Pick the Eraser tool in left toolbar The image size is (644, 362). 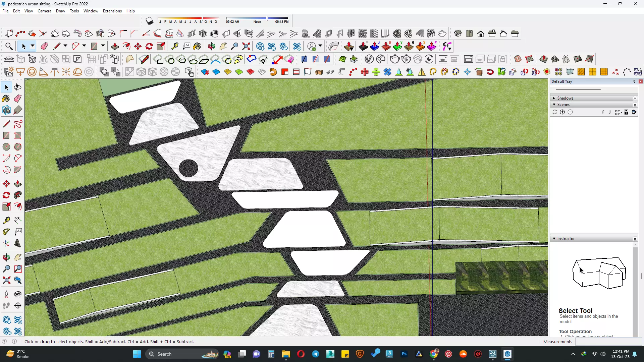[18, 99]
